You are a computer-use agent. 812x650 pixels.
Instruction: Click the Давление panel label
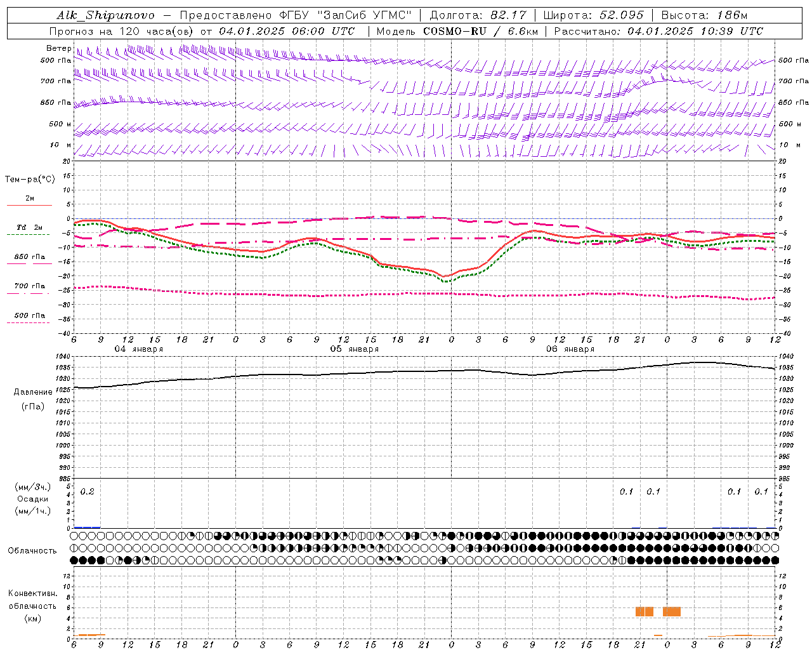click(x=33, y=392)
